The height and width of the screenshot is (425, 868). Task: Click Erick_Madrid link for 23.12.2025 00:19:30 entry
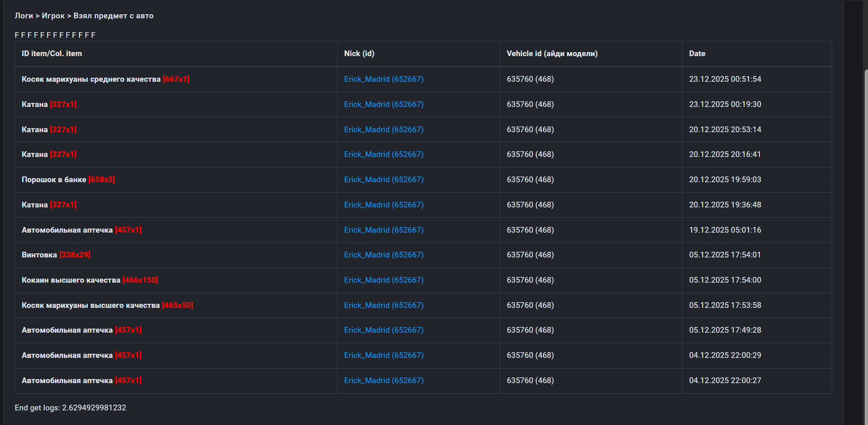(384, 105)
